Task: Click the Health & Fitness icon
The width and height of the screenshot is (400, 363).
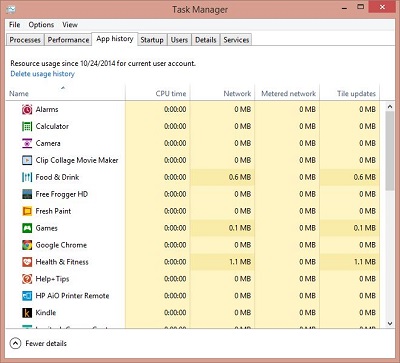Action: (27, 262)
